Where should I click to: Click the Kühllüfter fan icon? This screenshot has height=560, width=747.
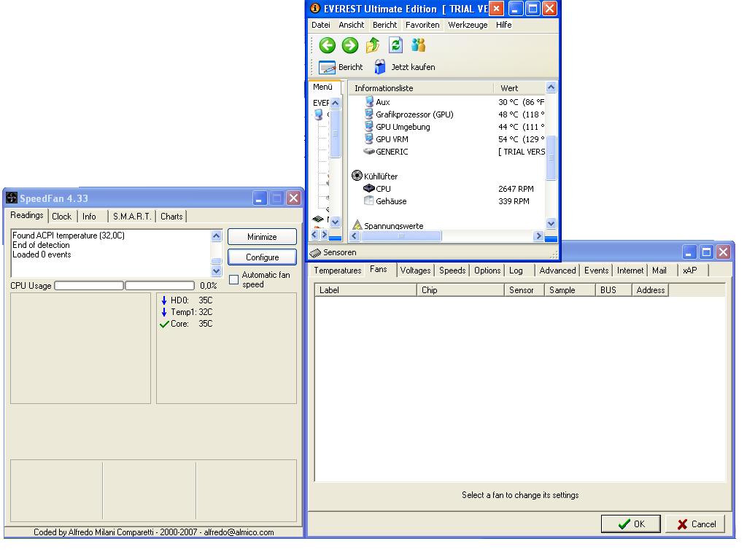[x=357, y=176]
